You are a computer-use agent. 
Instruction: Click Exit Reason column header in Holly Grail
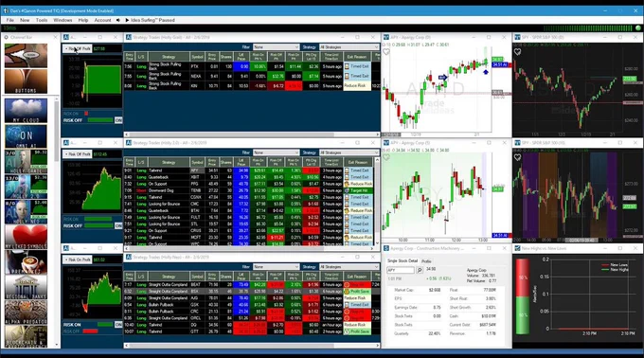(x=357, y=57)
